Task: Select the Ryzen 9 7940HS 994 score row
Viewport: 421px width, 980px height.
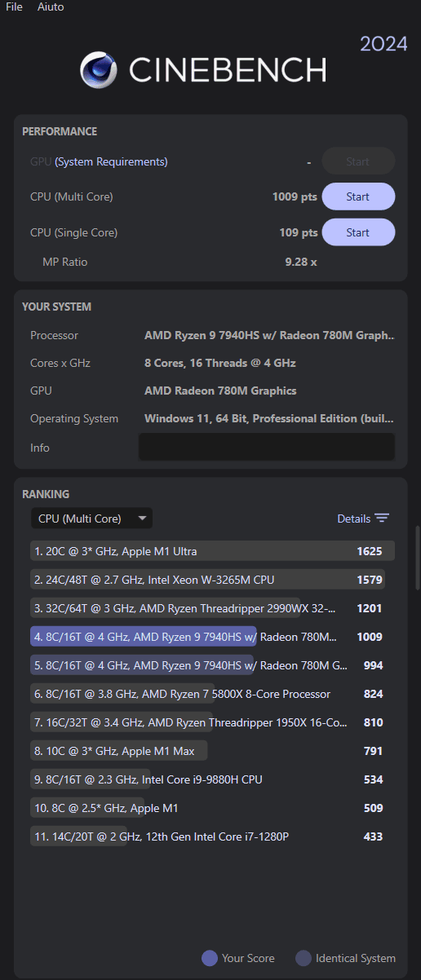Action: pos(212,665)
